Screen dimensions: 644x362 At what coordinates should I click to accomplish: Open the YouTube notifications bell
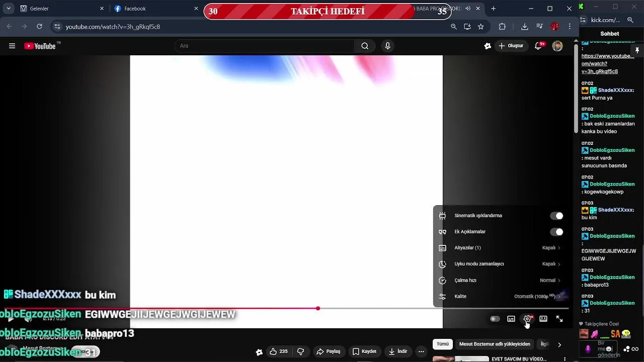[539, 46]
